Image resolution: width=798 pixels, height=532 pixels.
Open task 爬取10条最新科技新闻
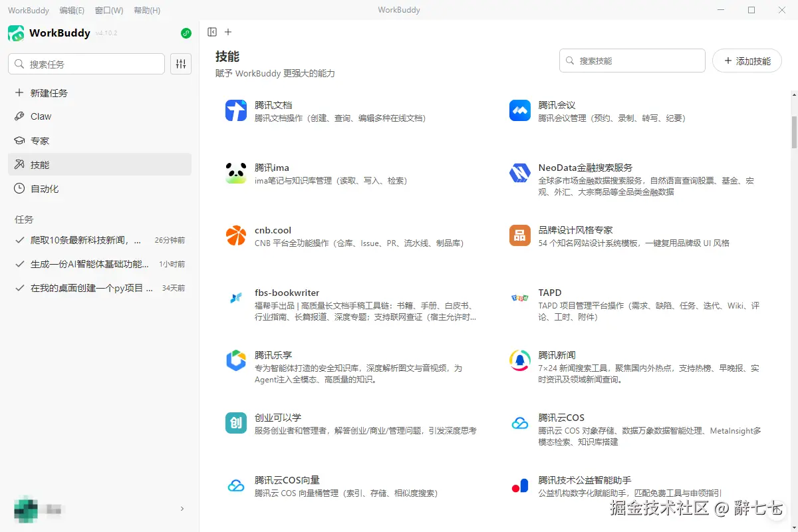[100, 240]
